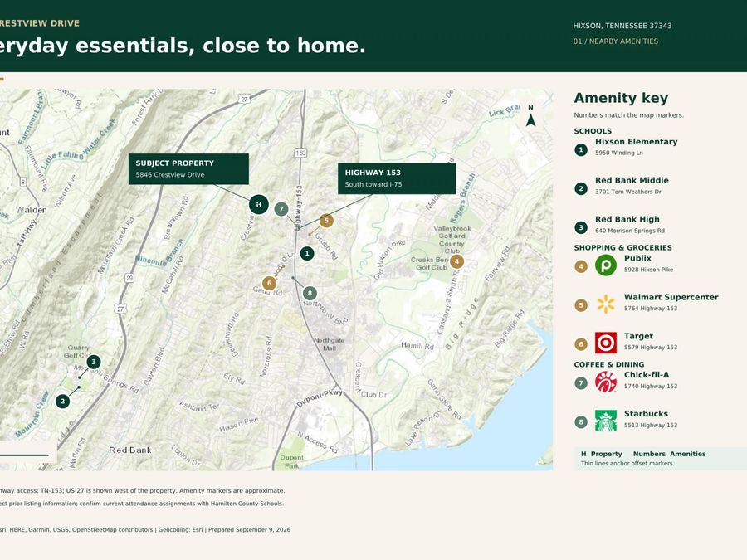Click the "Dupont Pkwy" road label
This screenshot has width=747, height=560.
click(x=320, y=398)
